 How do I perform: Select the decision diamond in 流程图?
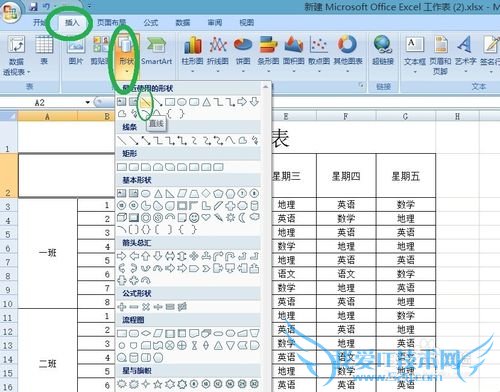146,333
